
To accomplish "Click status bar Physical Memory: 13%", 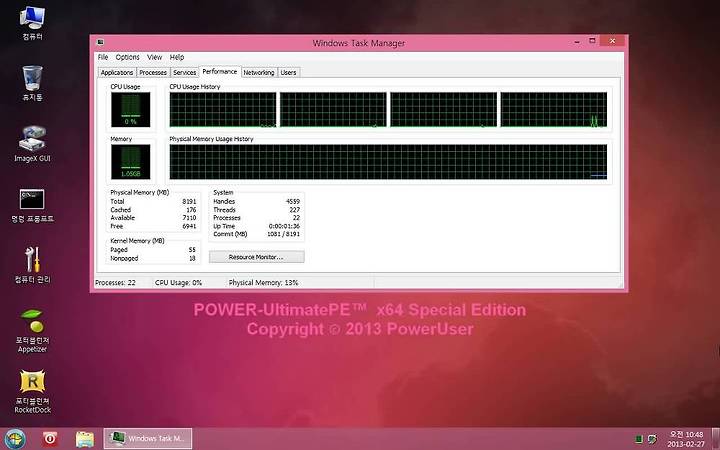I will (x=264, y=282).
